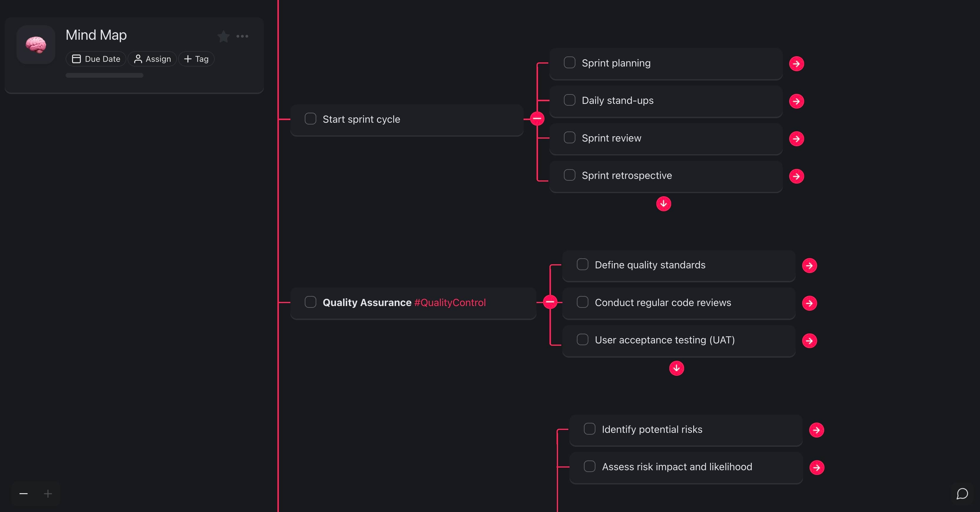Click the progress bar under the Mind Map title
980x512 pixels.
point(104,75)
